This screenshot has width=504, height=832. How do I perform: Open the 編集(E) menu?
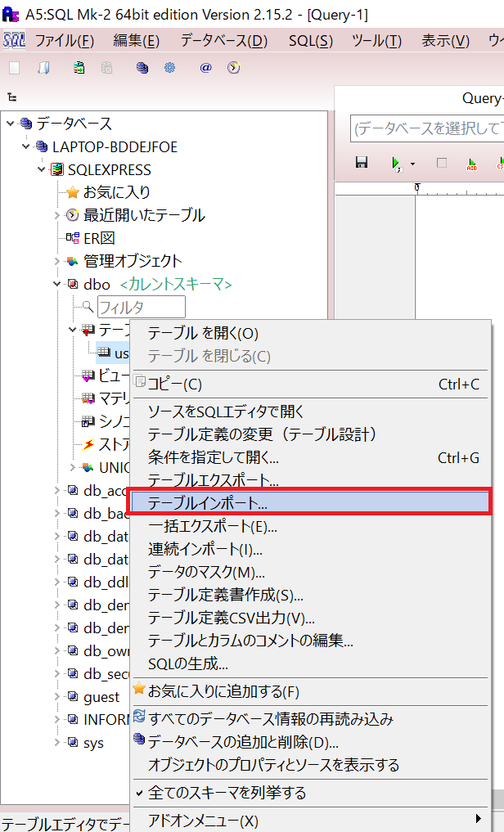tap(137, 41)
